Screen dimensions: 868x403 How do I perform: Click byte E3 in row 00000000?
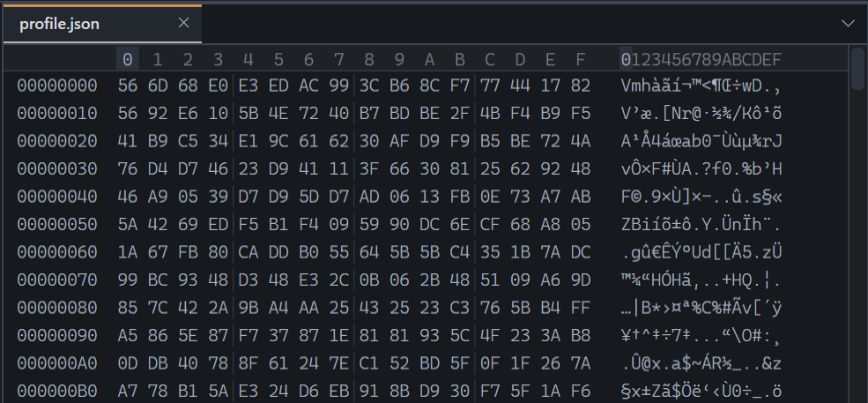coord(248,86)
